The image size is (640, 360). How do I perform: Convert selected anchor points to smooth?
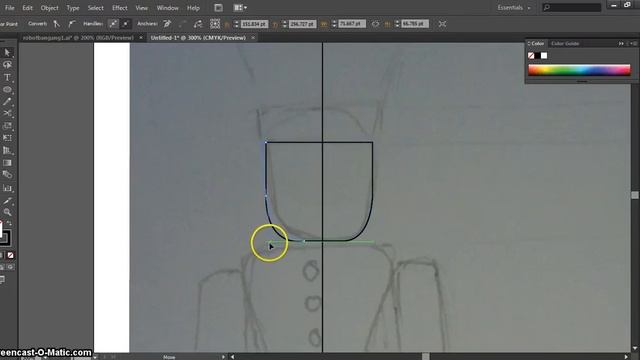click(x=72, y=24)
